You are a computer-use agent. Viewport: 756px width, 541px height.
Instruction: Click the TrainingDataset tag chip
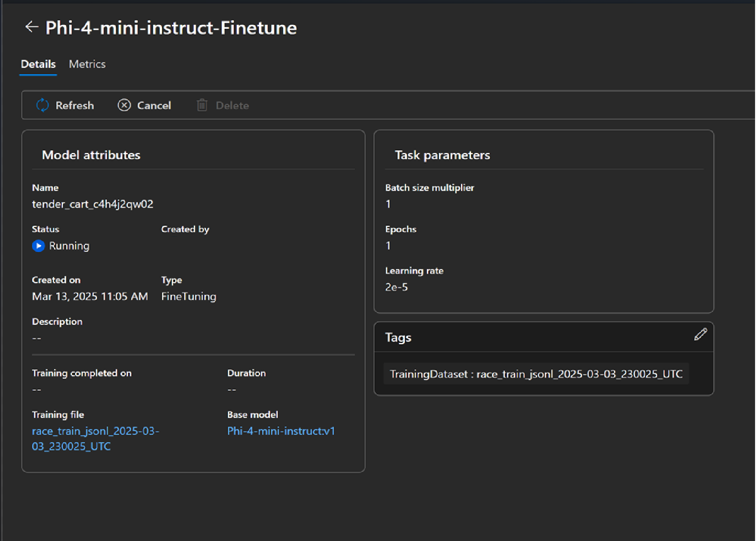536,374
